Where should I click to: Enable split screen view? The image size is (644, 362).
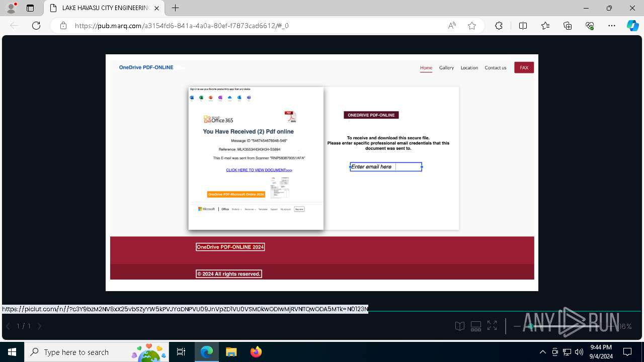[523, 26]
